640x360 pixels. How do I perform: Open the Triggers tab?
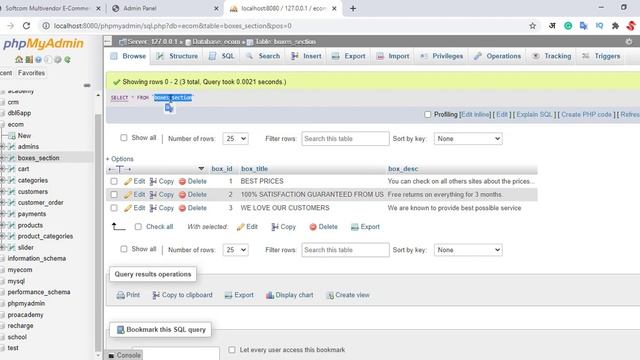coord(601,56)
